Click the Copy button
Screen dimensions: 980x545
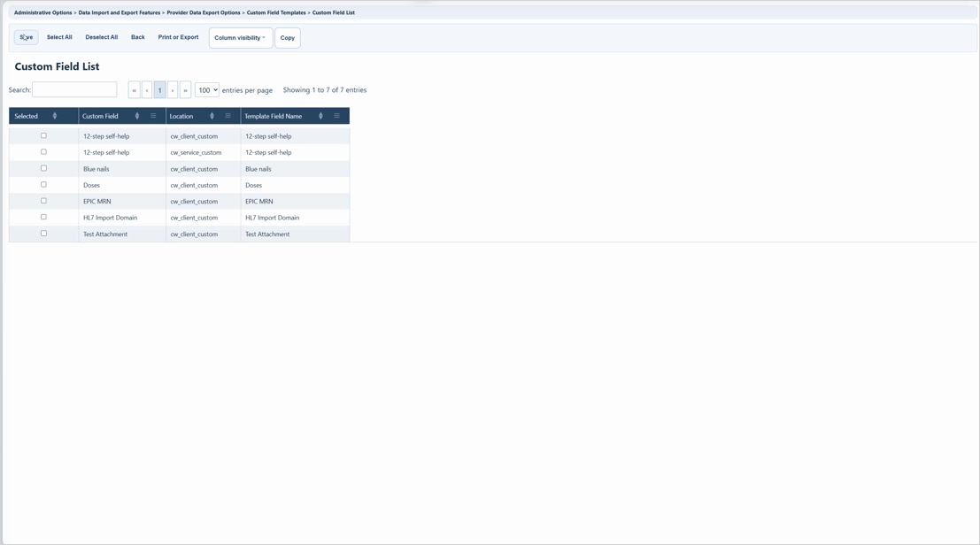click(288, 37)
